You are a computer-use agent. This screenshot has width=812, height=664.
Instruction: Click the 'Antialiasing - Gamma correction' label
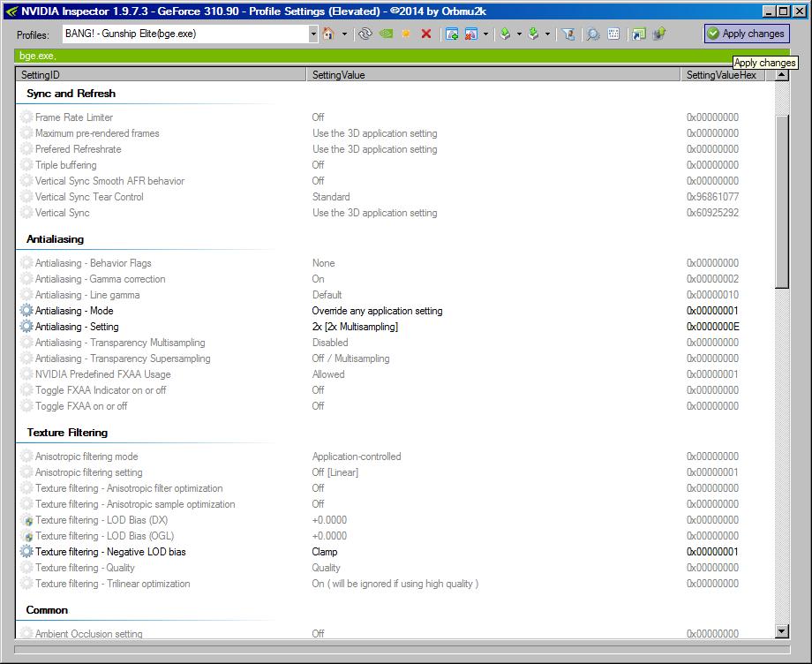click(x=101, y=279)
